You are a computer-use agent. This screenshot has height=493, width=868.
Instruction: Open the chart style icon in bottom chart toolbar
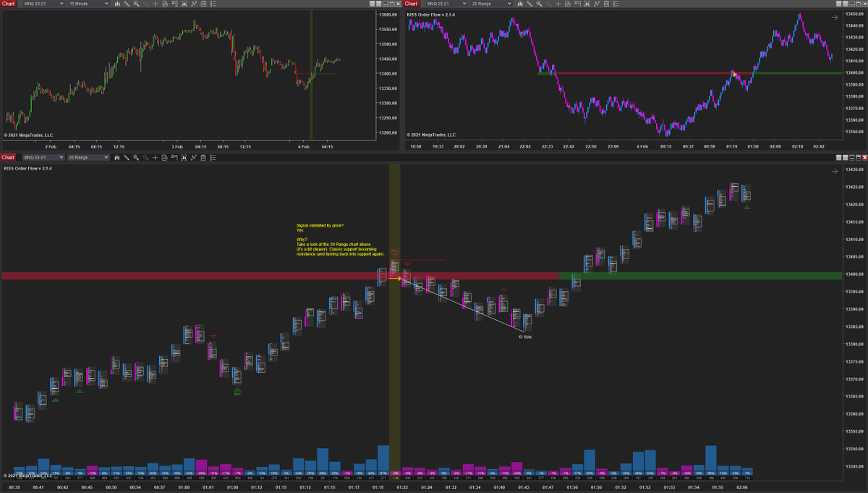point(117,157)
